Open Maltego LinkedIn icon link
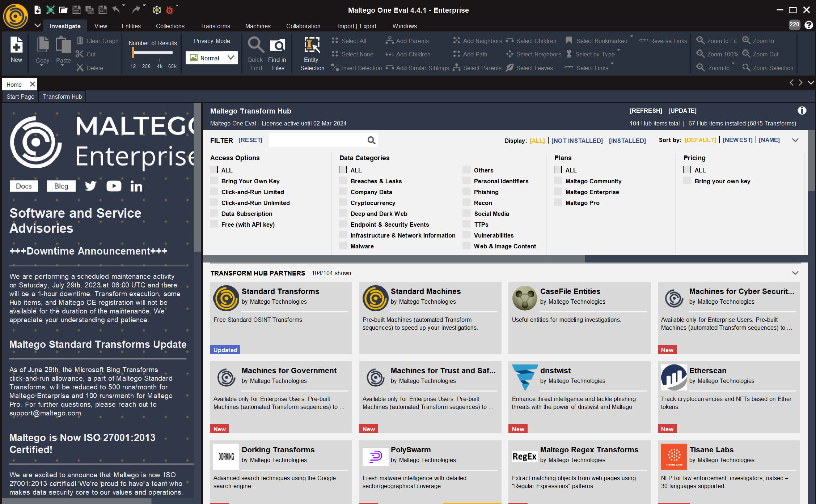816x504 pixels. point(136,186)
